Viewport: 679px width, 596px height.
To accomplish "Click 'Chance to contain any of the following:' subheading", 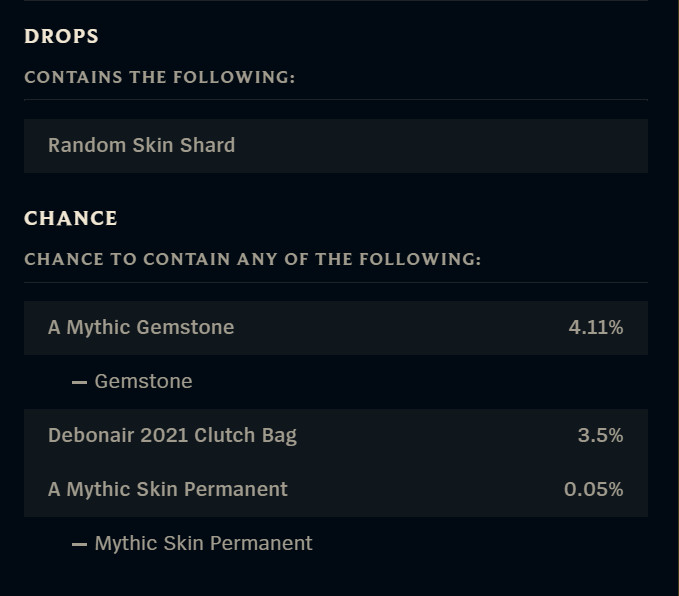I will coord(252,260).
